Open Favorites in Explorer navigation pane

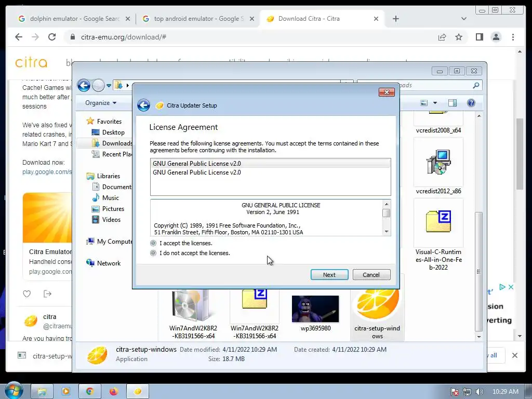tap(105, 121)
